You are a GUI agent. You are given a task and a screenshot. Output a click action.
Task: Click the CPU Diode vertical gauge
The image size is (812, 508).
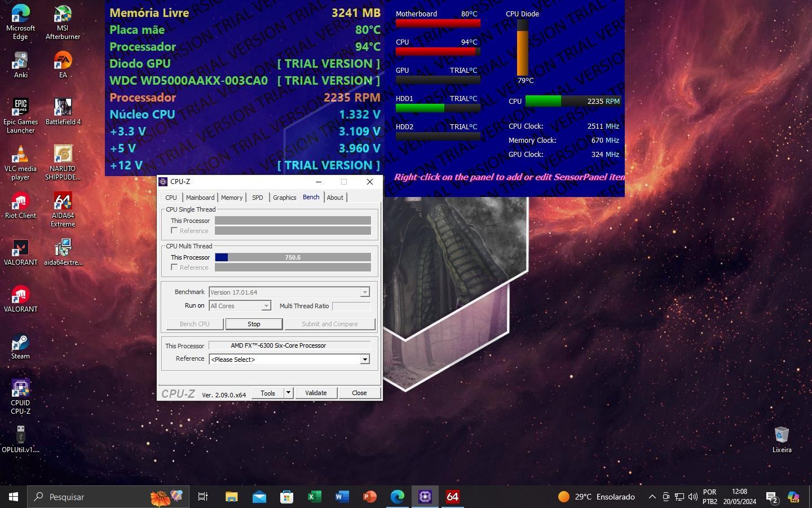[x=523, y=48]
